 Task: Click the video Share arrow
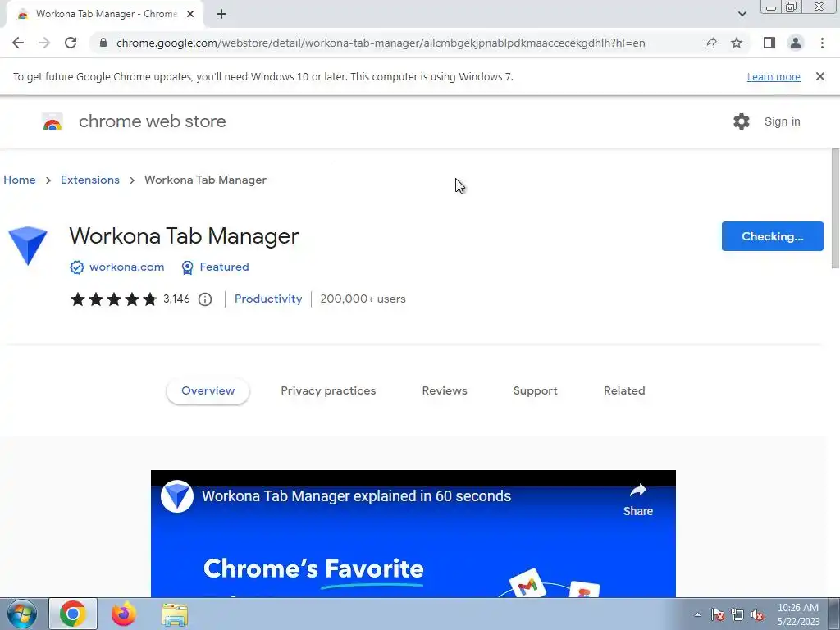tap(638, 500)
